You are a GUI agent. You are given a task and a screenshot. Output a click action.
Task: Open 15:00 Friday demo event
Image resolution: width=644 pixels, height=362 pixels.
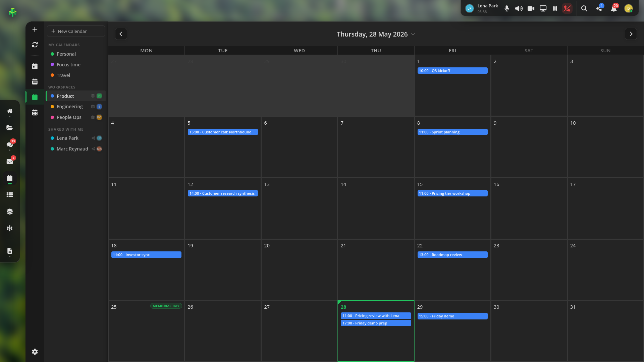(452, 316)
